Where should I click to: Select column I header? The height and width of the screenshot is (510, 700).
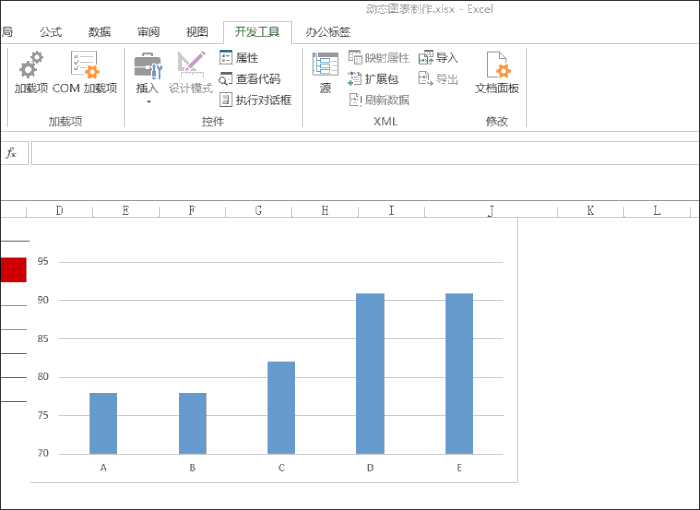pos(391,210)
